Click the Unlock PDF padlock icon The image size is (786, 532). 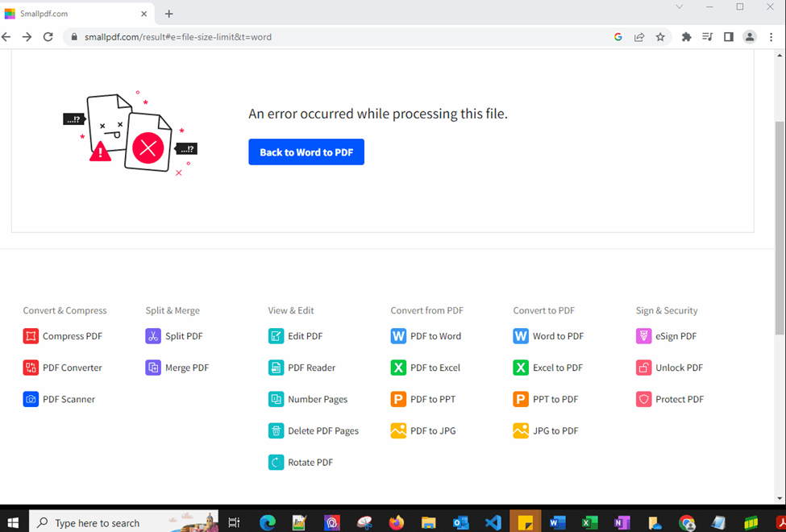pos(643,368)
